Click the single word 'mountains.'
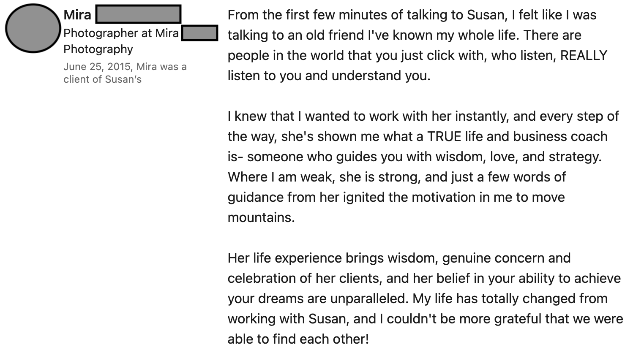This screenshot has width=644, height=358. (261, 217)
